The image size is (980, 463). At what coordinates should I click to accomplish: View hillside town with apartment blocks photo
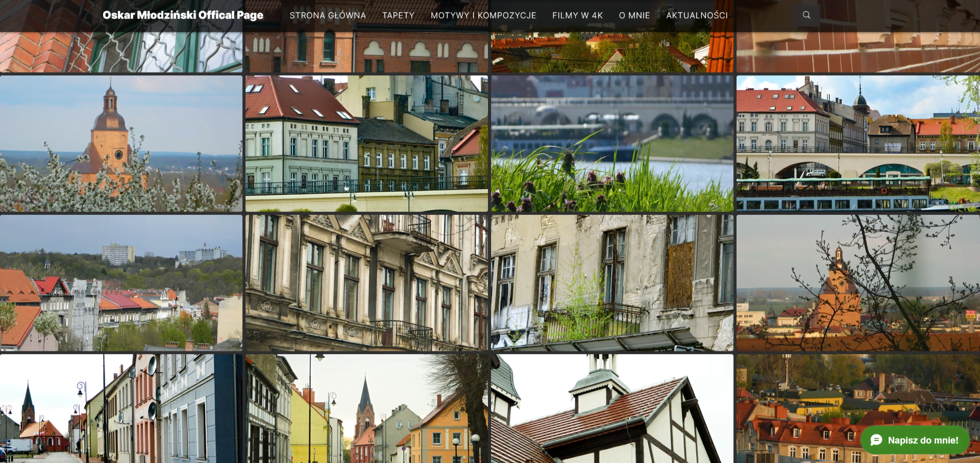tap(121, 283)
